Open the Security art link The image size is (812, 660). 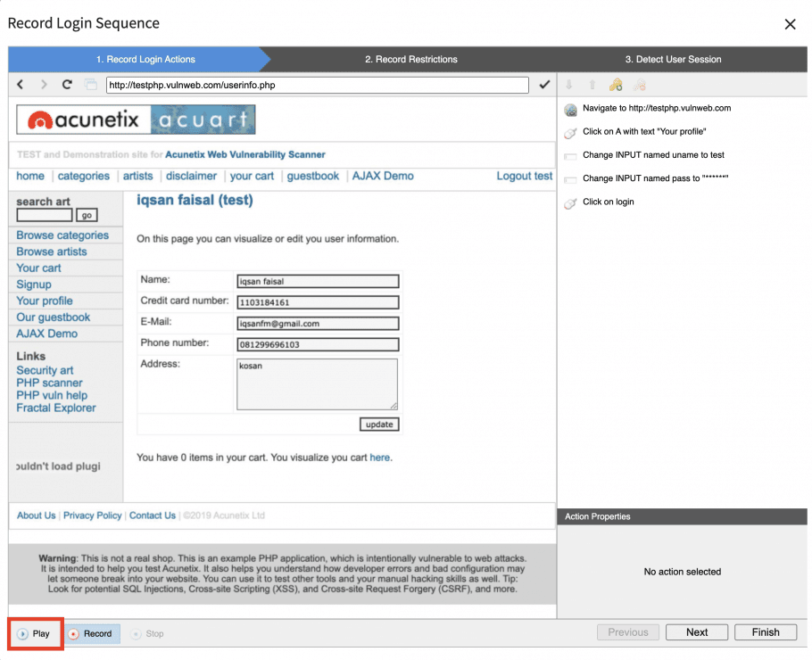(45, 371)
